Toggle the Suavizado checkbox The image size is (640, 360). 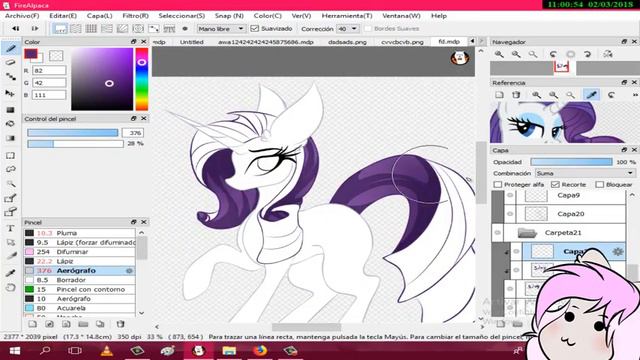(x=255, y=29)
